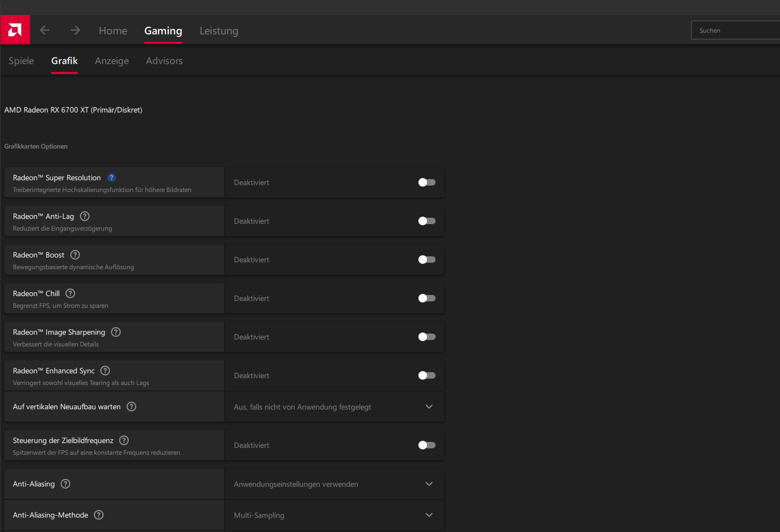This screenshot has height=532, width=780.
Task: Select the Gaming tab
Action: click(163, 31)
